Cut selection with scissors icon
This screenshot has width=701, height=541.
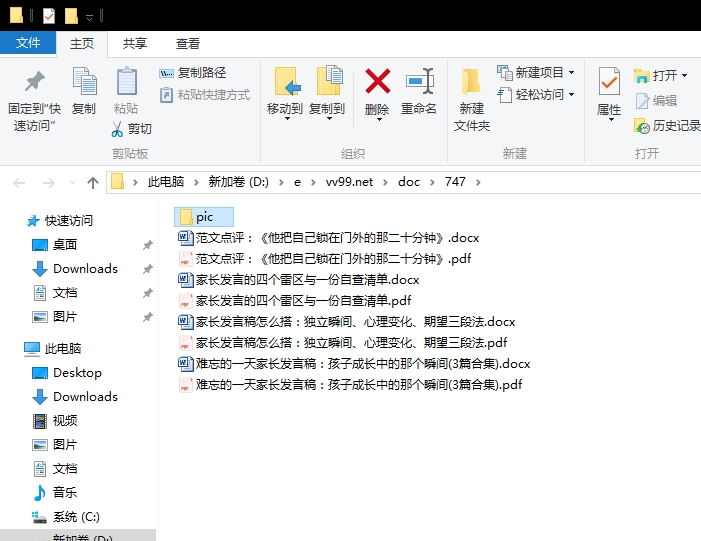(x=131, y=129)
